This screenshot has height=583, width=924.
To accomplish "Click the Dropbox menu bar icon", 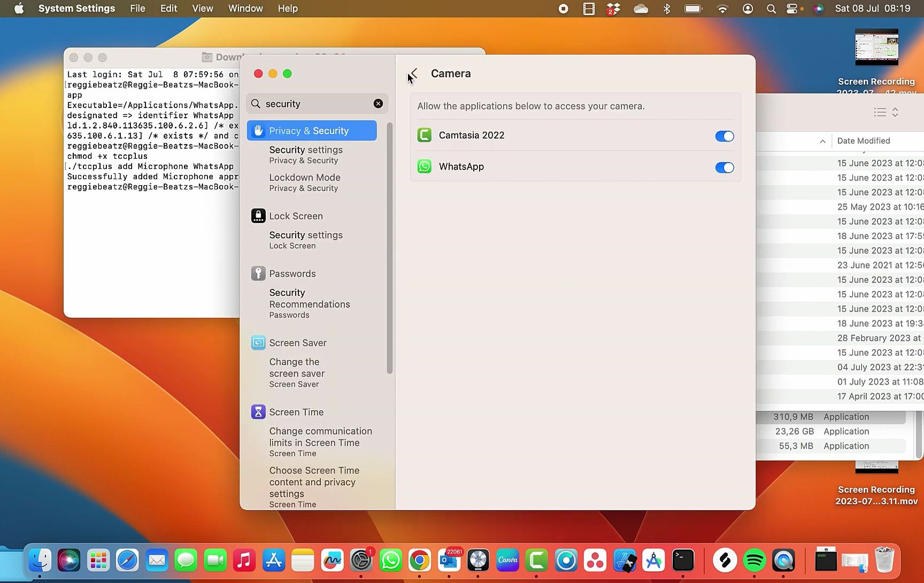I will 613,9.
